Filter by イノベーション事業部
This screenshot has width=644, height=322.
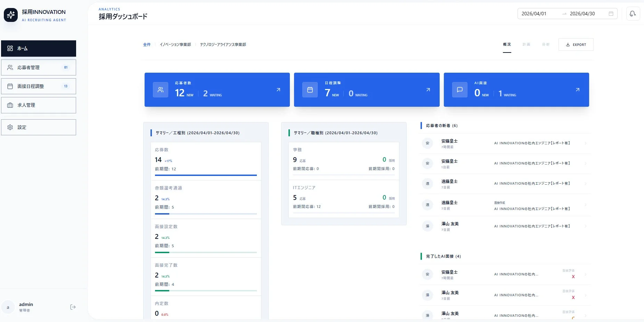pyautogui.click(x=175, y=45)
